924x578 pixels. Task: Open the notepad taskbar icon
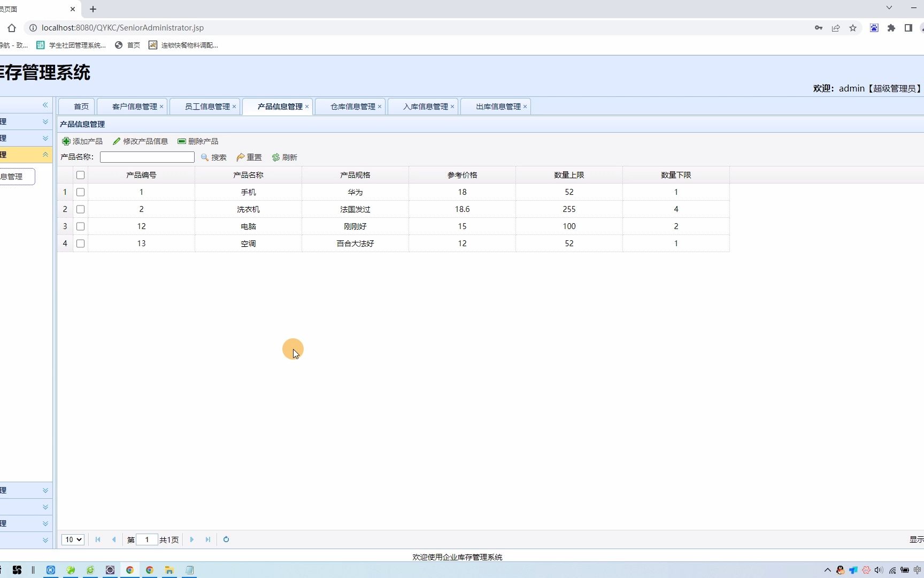coord(189,570)
